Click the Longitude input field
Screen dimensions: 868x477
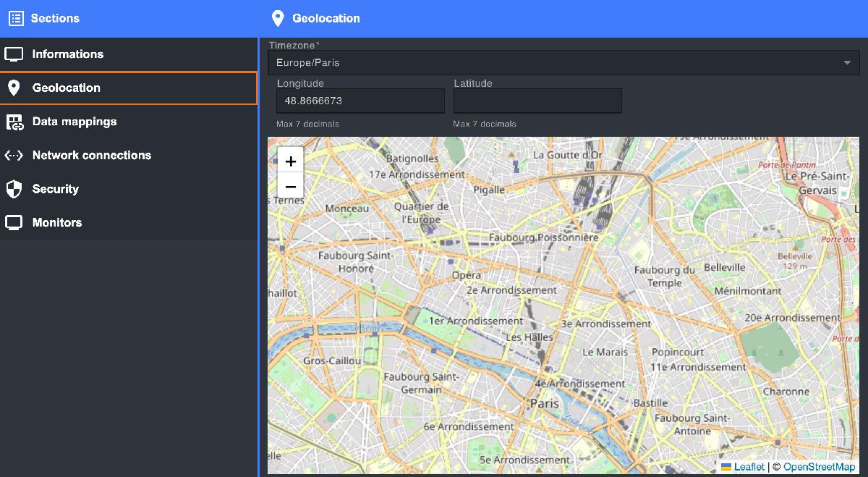[360, 101]
